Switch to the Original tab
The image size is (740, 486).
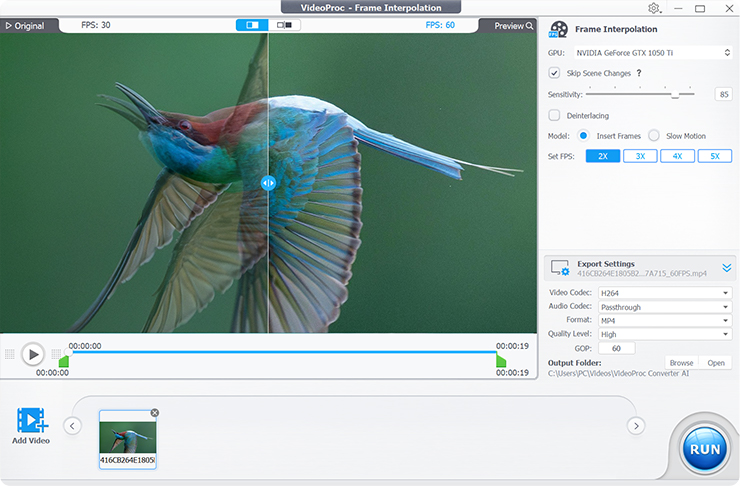[24, 26]
